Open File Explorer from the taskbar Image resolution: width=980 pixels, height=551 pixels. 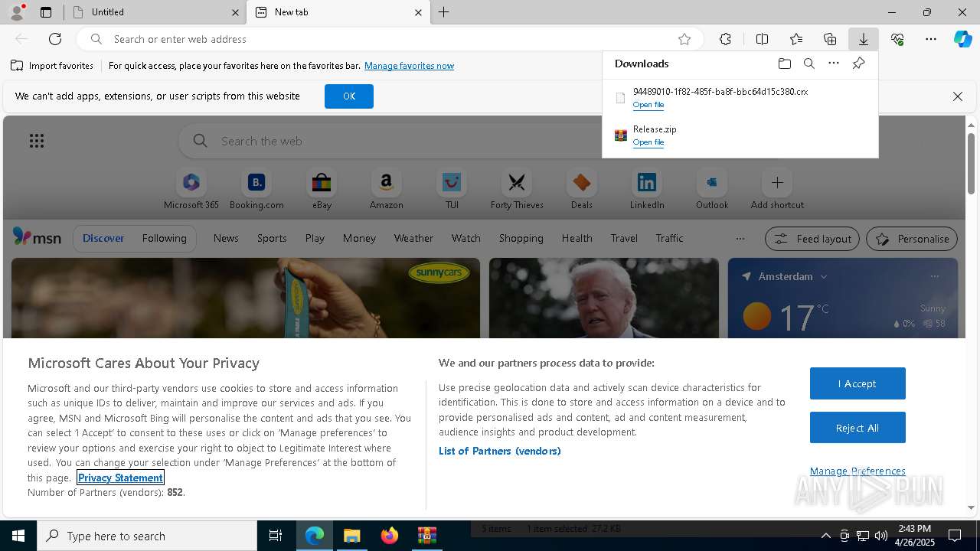[352, 536]
